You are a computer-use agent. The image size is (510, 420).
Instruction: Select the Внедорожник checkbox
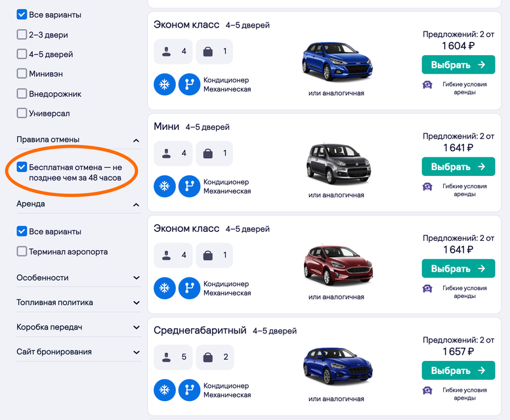(22, 94)
